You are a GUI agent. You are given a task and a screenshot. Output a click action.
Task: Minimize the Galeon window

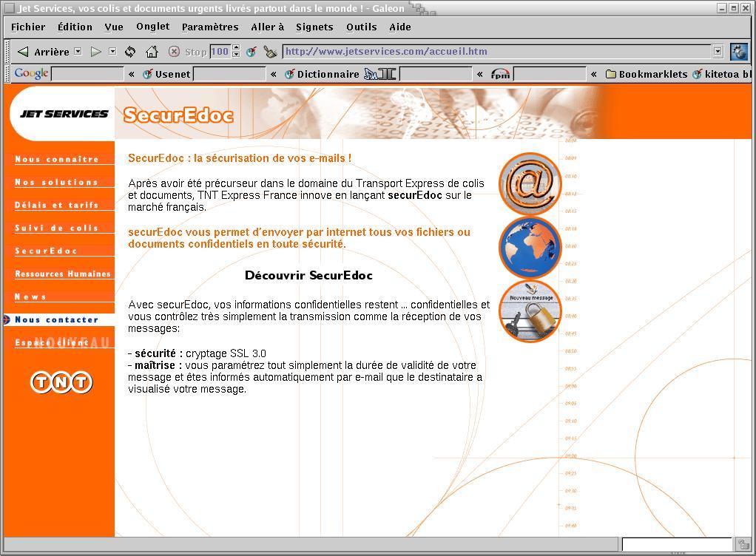click(722, 8)
